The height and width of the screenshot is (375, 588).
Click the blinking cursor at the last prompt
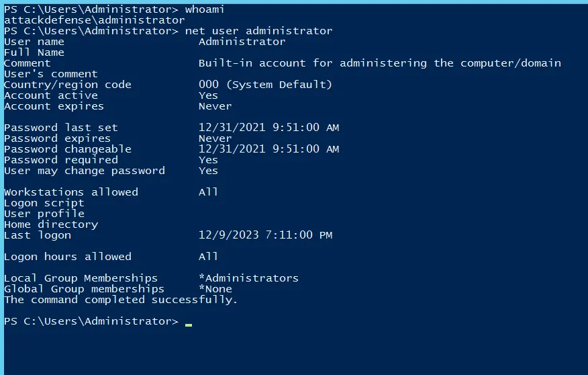point(189,323)
